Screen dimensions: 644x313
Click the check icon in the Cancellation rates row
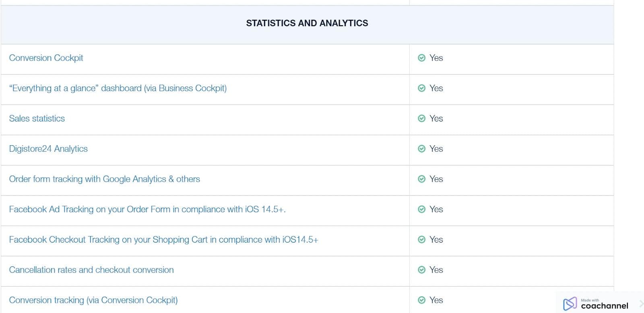pos(421,270)
